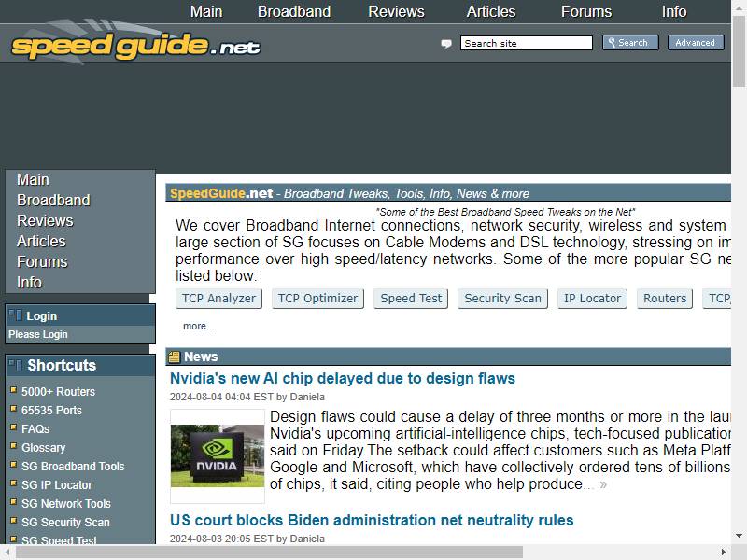This screenshot has width=747, height=560.
Task: Click the Shortcuts panel header icon
Action: pos(16,365)
